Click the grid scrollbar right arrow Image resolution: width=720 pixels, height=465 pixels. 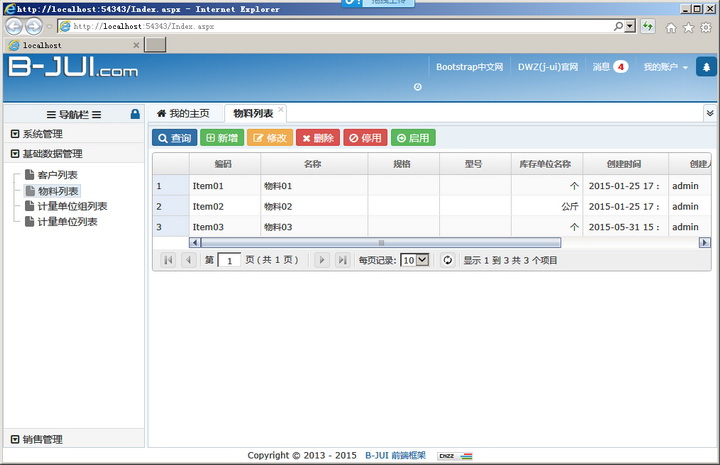pyautogui.click(x=704, y=242)
